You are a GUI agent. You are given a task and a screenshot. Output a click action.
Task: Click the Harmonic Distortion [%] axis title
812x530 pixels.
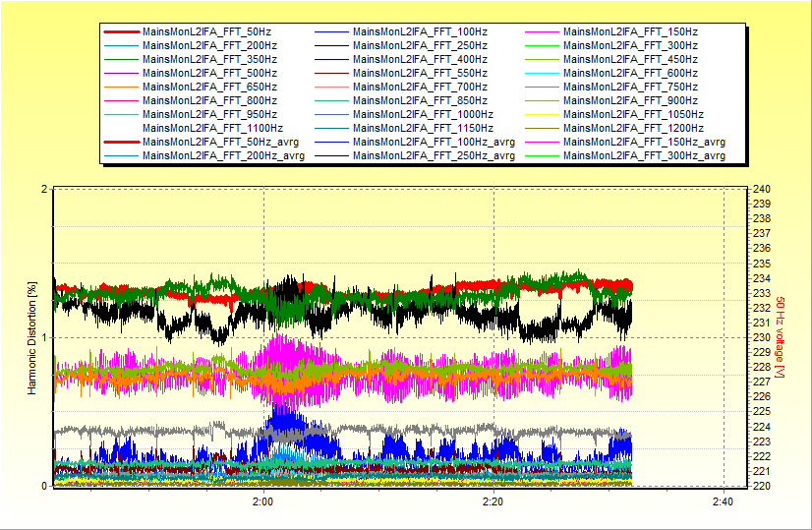pos(32,338)
